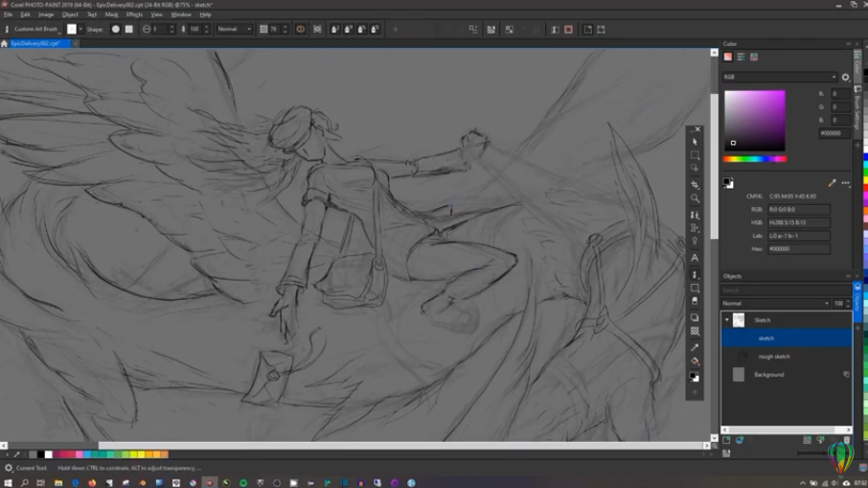
Task: Select the rough sketch layer
Action: click(x=774, y=357)
